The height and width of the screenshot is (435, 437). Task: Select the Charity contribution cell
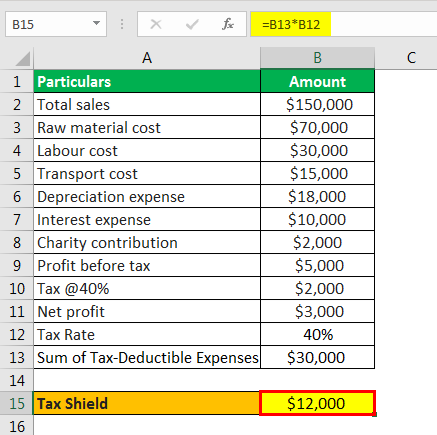coord(147,243)
